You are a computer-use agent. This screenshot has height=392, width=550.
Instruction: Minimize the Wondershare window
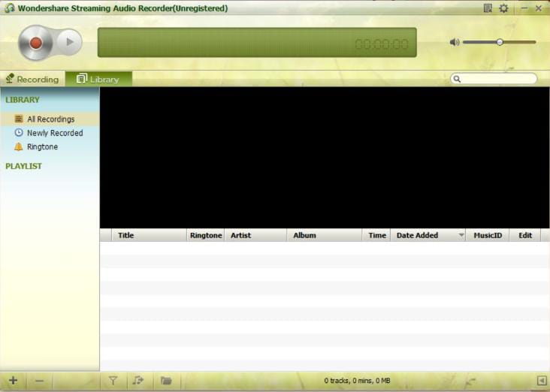[524, 8]
